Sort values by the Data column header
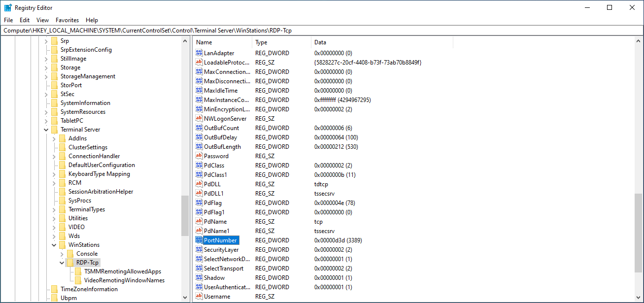 (x=382, y=42)
